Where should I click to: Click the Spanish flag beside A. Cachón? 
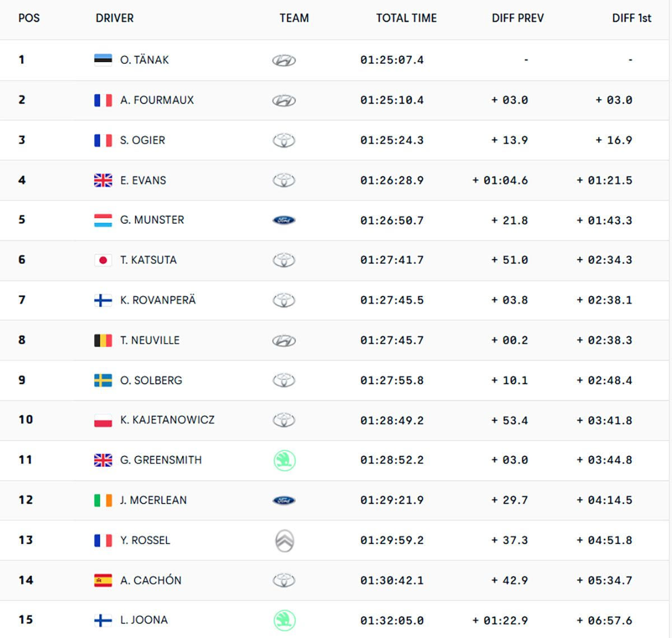click(x=103, y=580)
